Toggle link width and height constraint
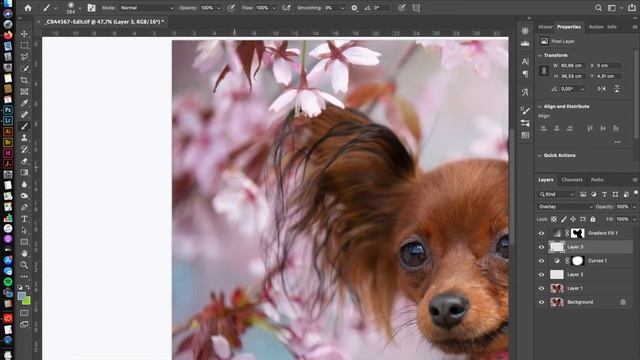Image resolution: width=640 pixels, height=360 pixels. point(544,71)
